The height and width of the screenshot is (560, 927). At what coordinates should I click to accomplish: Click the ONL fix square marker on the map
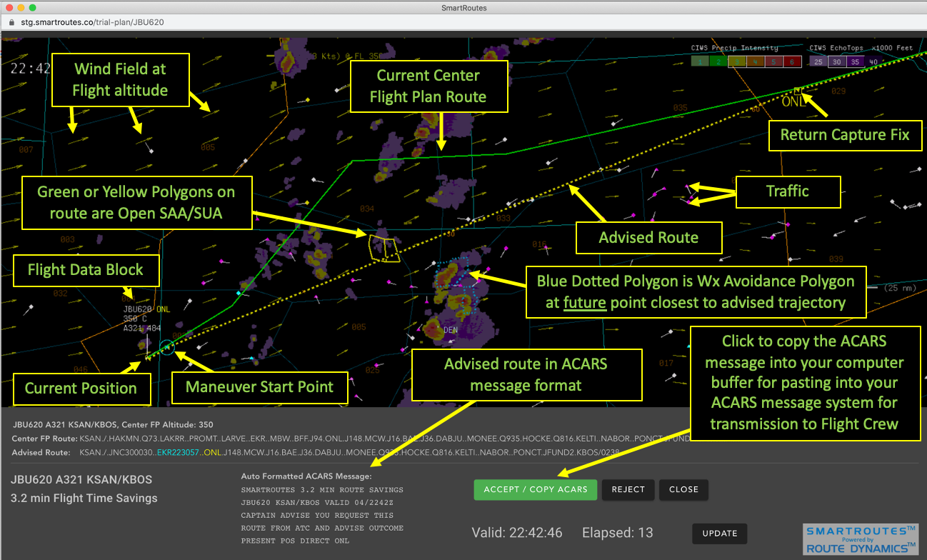[x=797, y=91]
